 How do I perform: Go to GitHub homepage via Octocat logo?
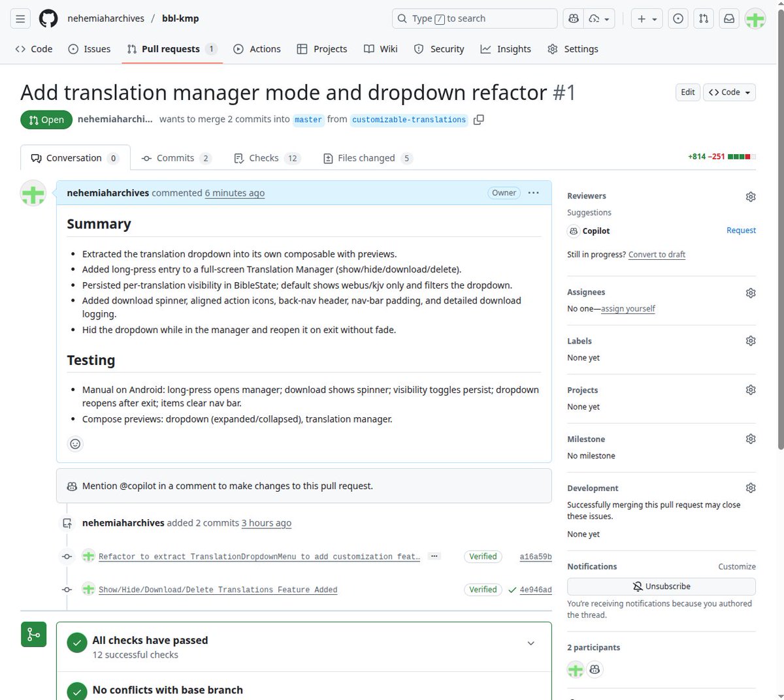click(48, 19)
